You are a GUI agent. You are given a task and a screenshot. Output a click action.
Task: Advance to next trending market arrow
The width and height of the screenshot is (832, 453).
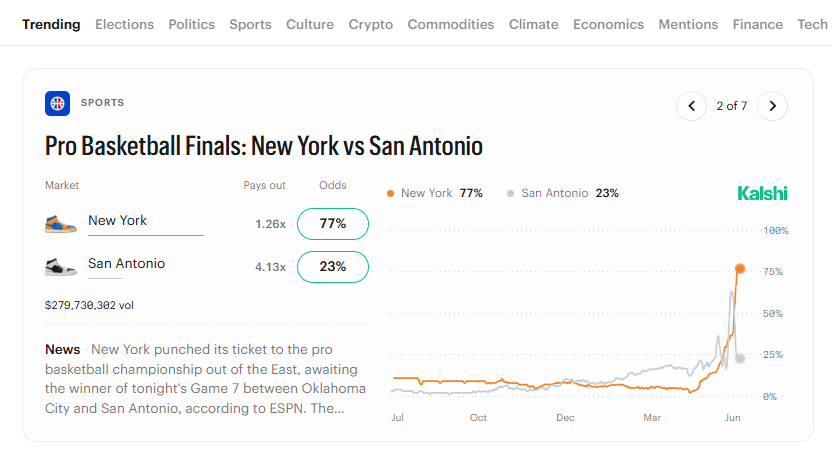tap(773, 106)
